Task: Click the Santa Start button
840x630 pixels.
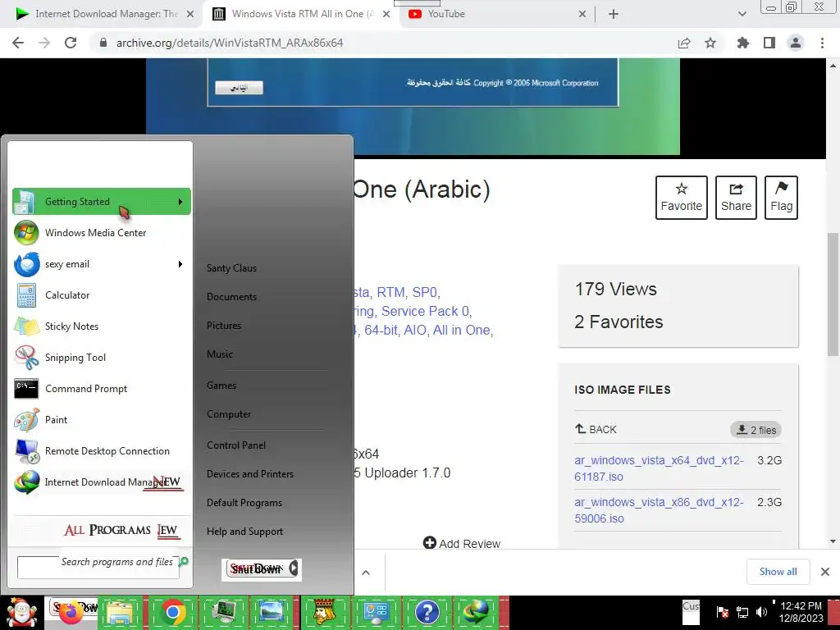Action: tap(21, 614)
